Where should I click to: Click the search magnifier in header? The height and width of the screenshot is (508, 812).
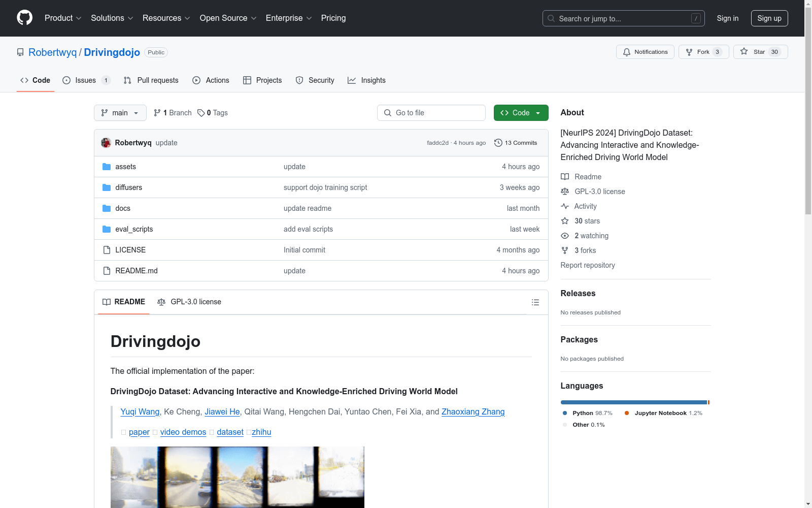[551, 18]
